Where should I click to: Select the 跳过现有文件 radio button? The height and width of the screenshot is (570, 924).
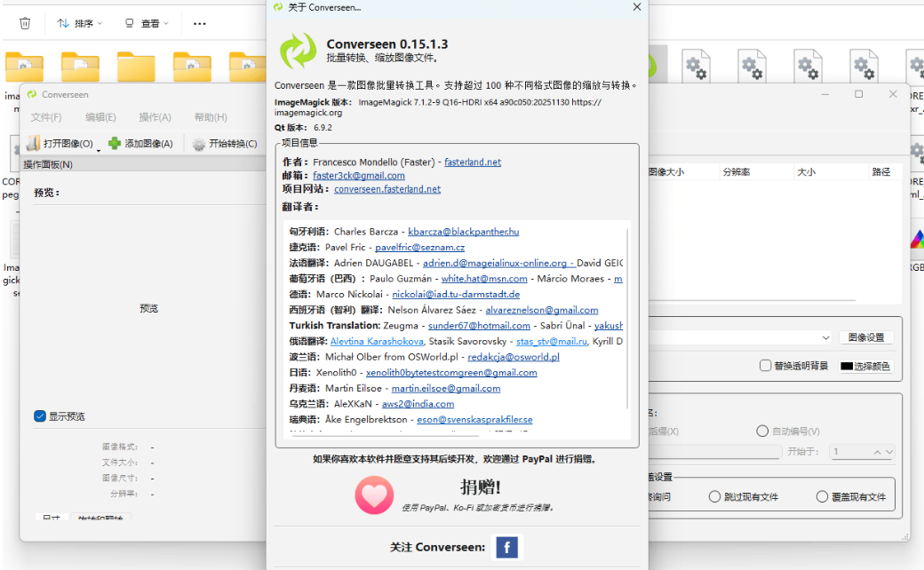(x=714, y=496)
